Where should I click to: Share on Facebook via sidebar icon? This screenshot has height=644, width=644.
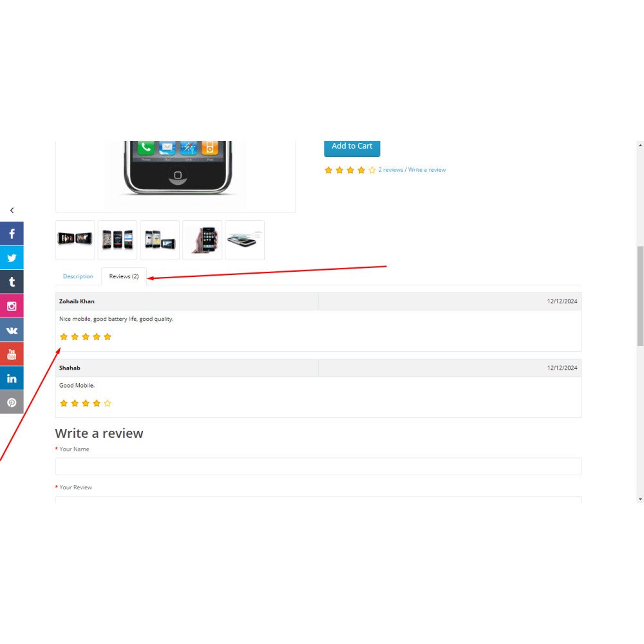tap(12, 234)
